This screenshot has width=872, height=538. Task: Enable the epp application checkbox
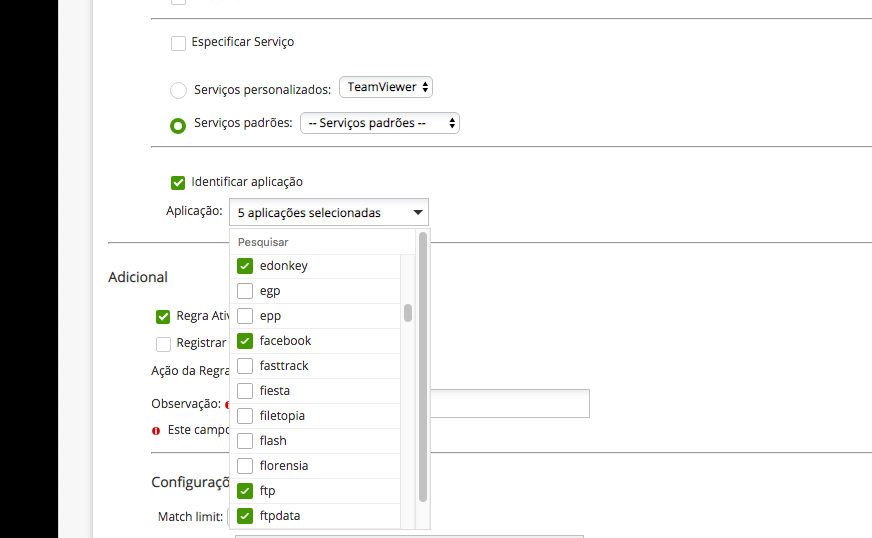click(245, 316)
